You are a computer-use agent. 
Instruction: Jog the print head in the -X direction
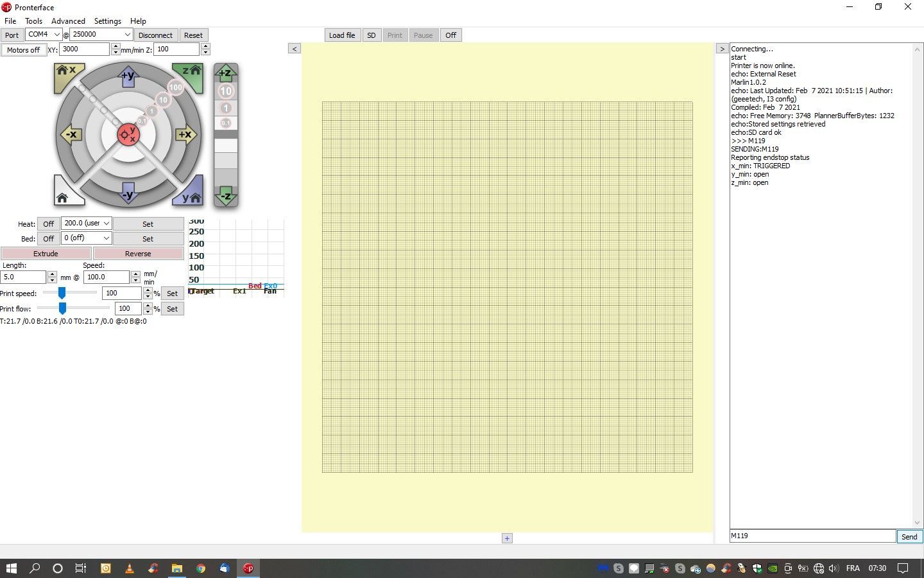coord(71,135)
